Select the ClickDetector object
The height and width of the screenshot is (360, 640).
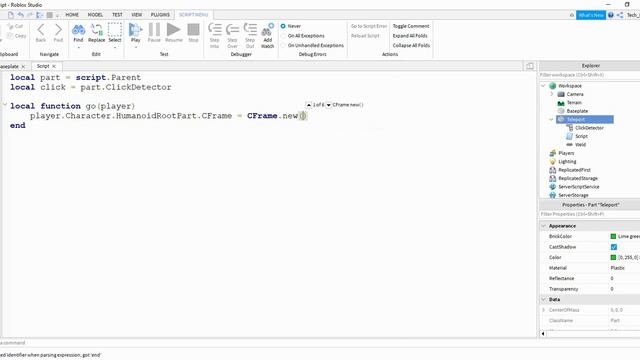(x=589, y=128)
